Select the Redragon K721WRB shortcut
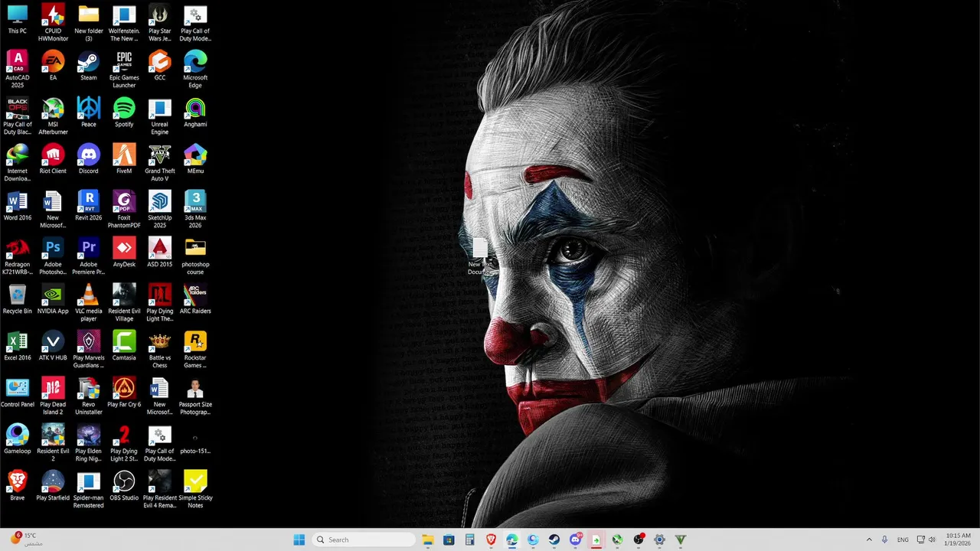This screenshot has width=980, height=551. pos(17,256)
